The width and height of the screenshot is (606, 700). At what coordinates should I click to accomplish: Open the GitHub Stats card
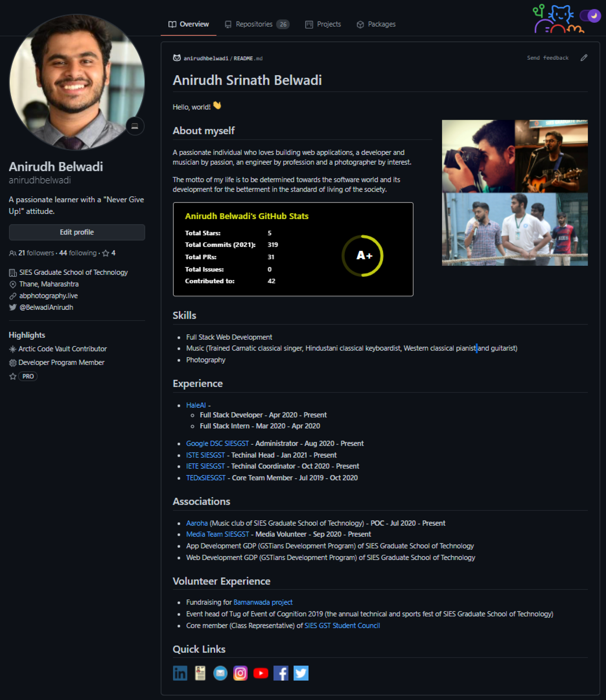coord(293,249)
